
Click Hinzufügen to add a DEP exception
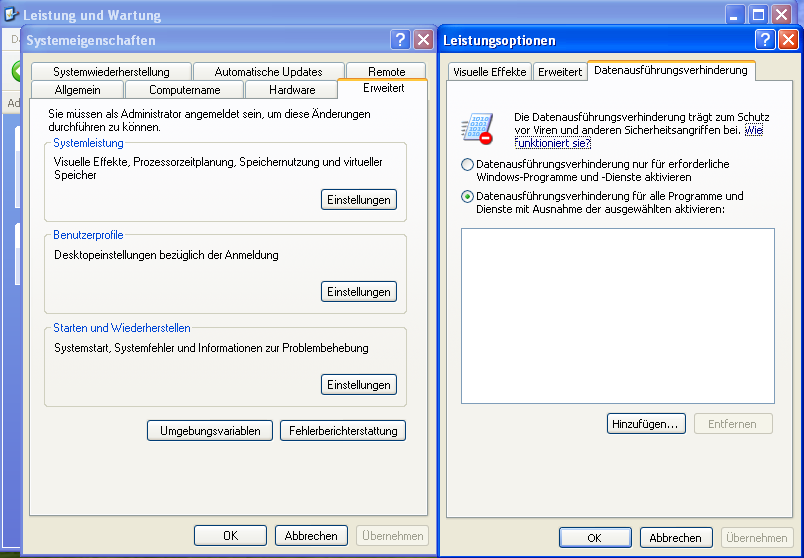[x=645, y=424]
